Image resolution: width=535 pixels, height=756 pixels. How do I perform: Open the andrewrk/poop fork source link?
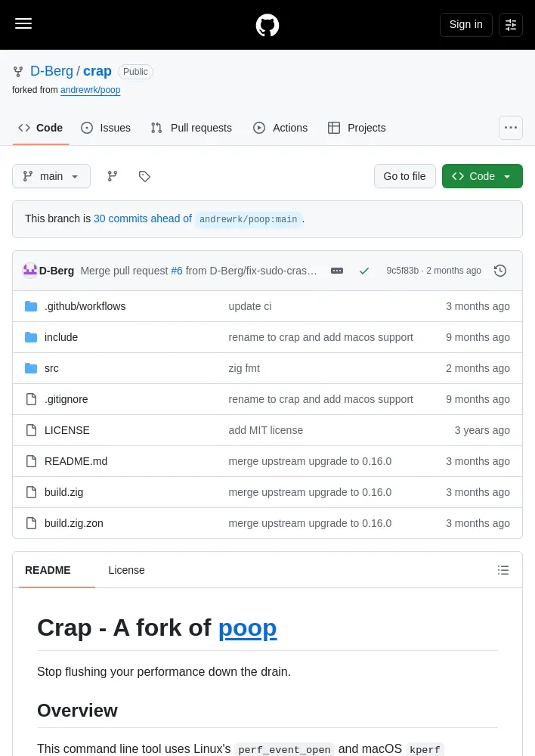point(90,90)
